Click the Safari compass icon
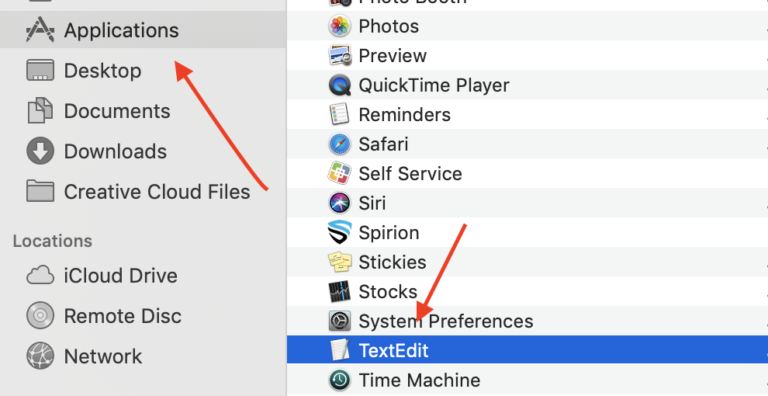 coord(339,144)
